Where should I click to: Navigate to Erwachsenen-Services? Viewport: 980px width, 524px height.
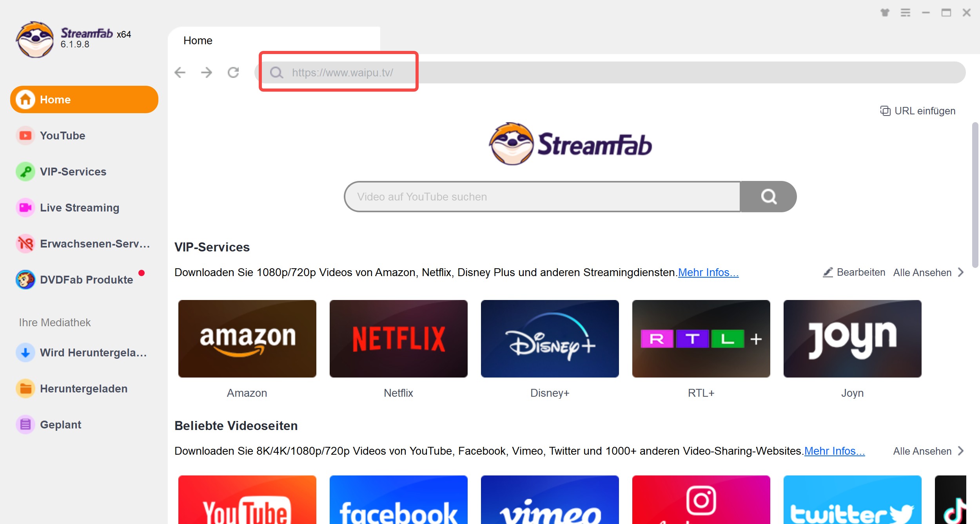(96, 244)
